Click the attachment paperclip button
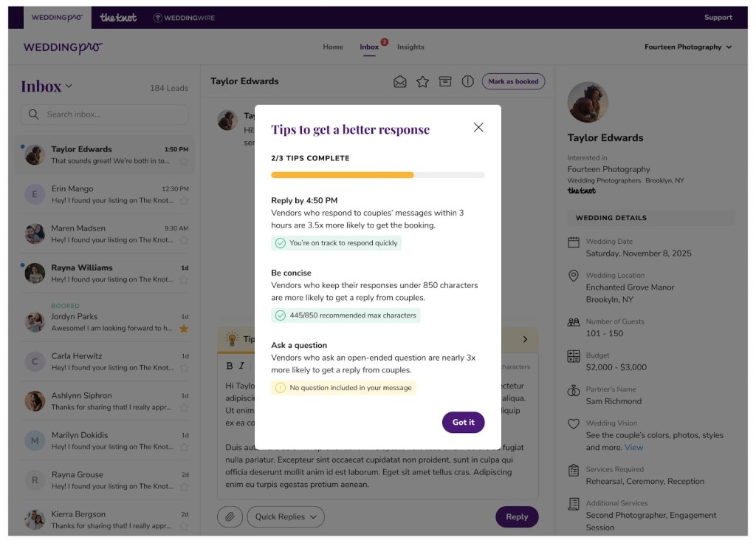Screen dimensions: 756x546 click(230, 516)
